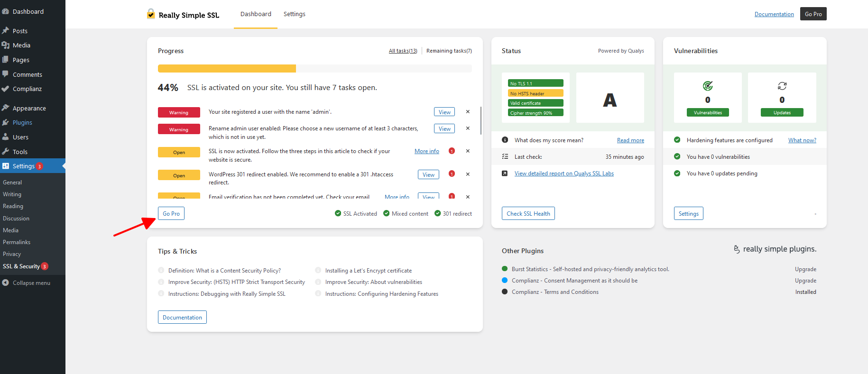The image size is (868, 374).
Task: Open Media item under Settings submenu
Action: click(10, 230)
